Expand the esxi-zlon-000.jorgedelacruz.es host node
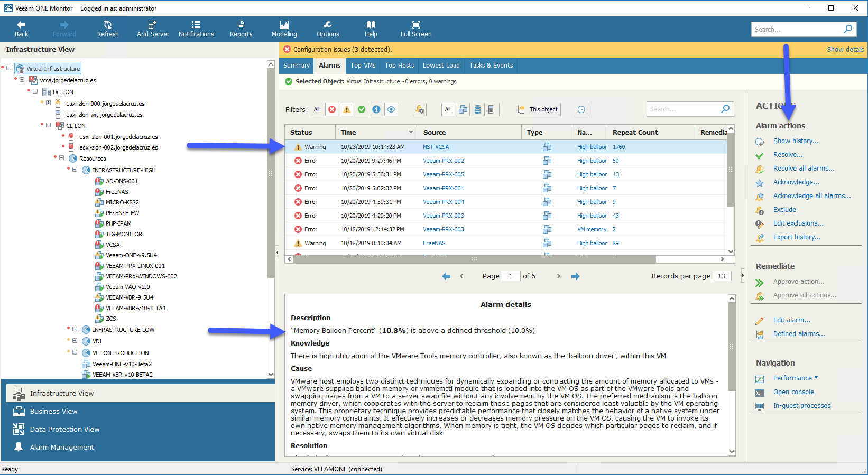The height and width of the screenshot is (475, 868). (x=49, y=103)
